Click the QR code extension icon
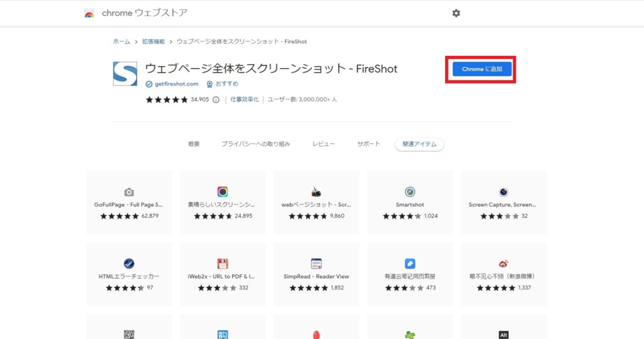The width and height of the screenshot is (644, 339). pyautogui.click(x=129, y=335)
